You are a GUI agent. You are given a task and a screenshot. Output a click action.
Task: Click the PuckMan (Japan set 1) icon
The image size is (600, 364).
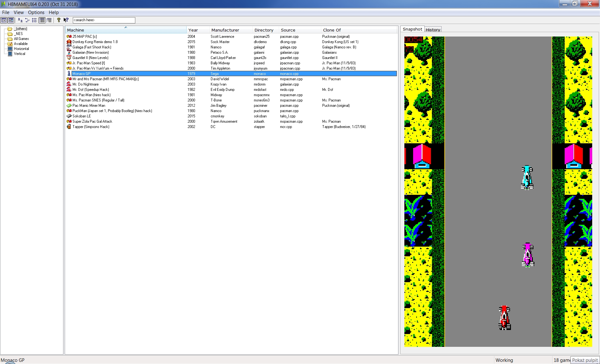coord(69,111)
